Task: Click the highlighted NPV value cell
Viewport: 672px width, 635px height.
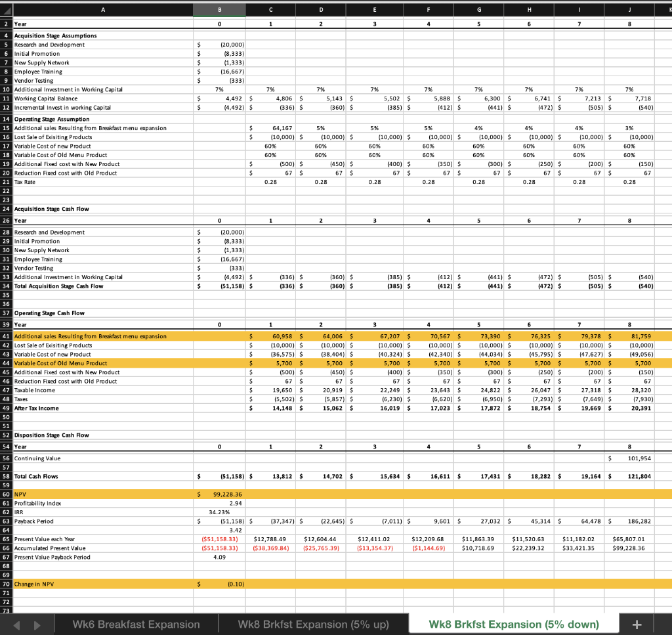Action: (219, 494)
